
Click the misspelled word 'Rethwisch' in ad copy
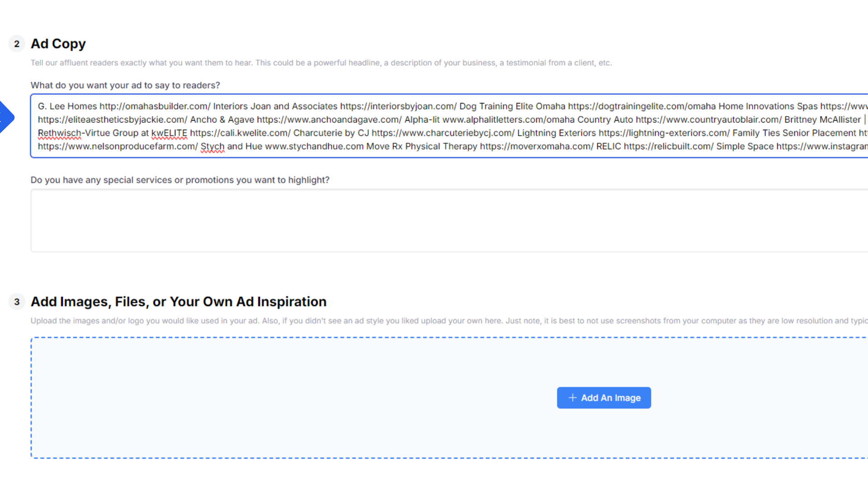click(x=59, y=133)
